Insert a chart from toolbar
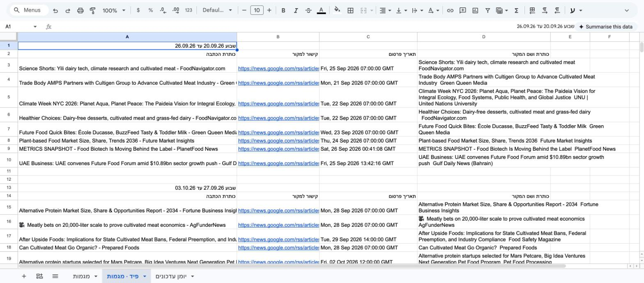 pos(475,10)
